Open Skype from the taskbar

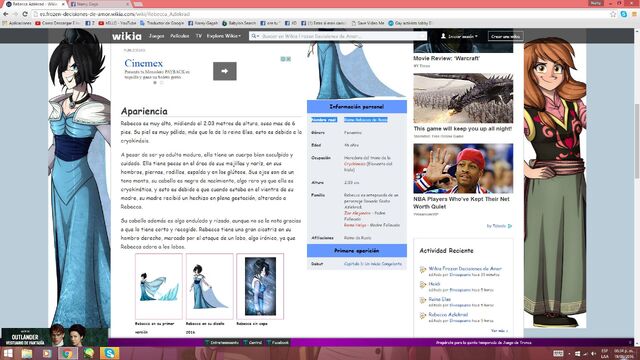coord(109,353)
